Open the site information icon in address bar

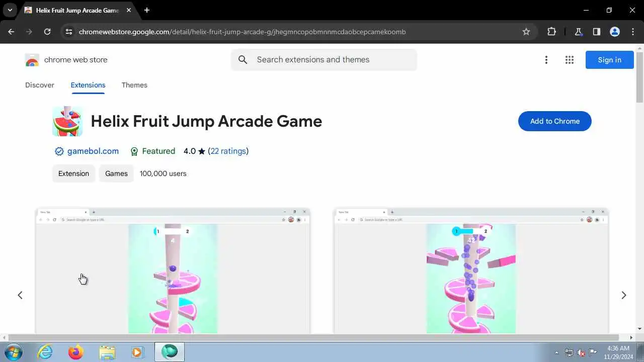(69, 32)
